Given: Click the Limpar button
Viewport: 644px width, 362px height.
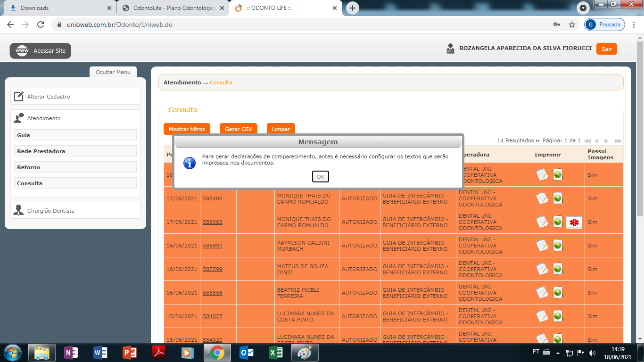Looking at the screenshot, I should pos(281,129).
